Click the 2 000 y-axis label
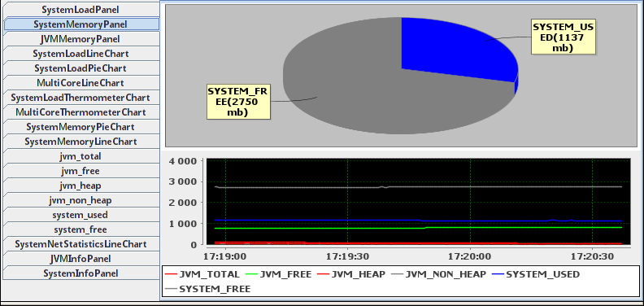Screen dimensions: 644x306 click(x=182, y=203)
